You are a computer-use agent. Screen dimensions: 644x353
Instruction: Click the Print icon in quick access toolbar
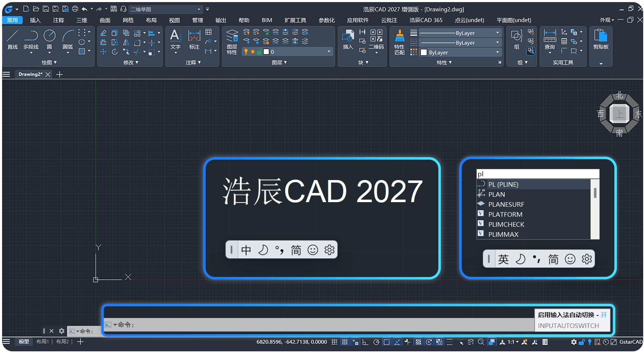(75, 9)
